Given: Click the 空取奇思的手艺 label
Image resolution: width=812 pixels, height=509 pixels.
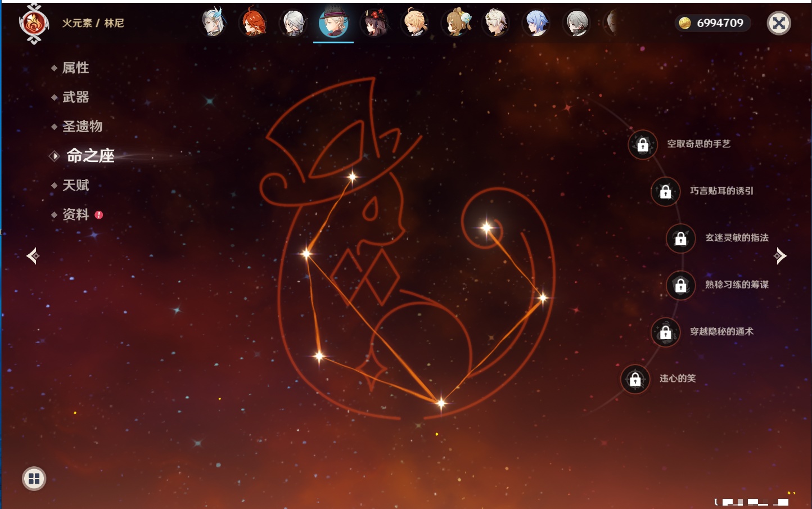Looking at the screenshot, I should 699,144.
